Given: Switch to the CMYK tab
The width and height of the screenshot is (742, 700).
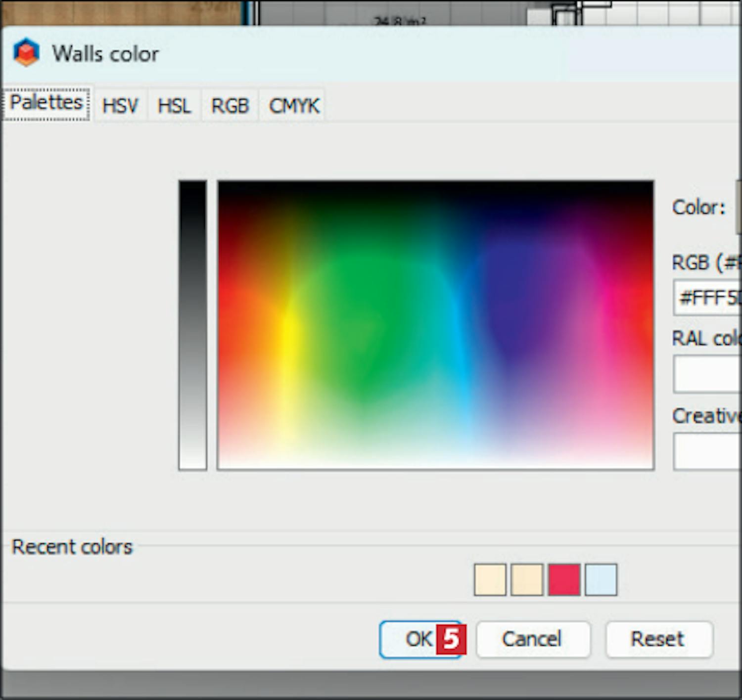Looking at the screenshot, I should click(294, 106).
